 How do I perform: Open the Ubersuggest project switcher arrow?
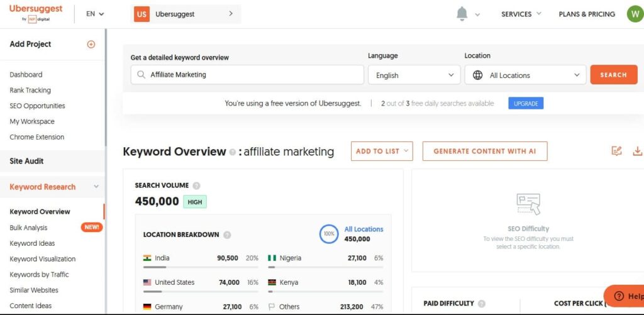[x=230, y=14]
